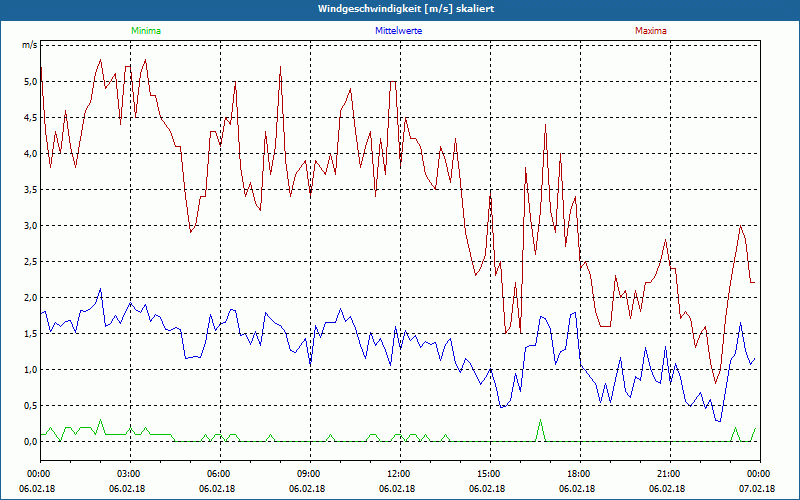The height and width of the screenshot is (500, 800).
Task: Click the 4,0 y-axis value
Action: click(x=31, y=154)
